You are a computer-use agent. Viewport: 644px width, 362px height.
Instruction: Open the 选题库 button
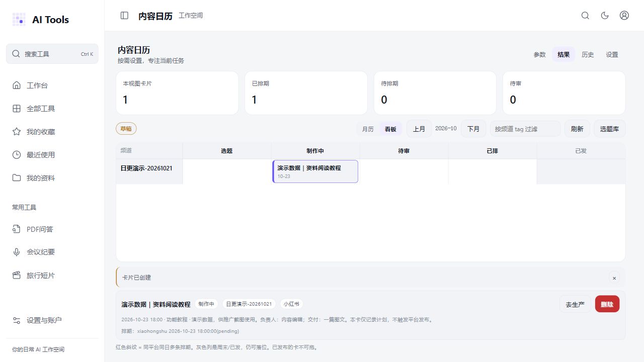(610, 129)
